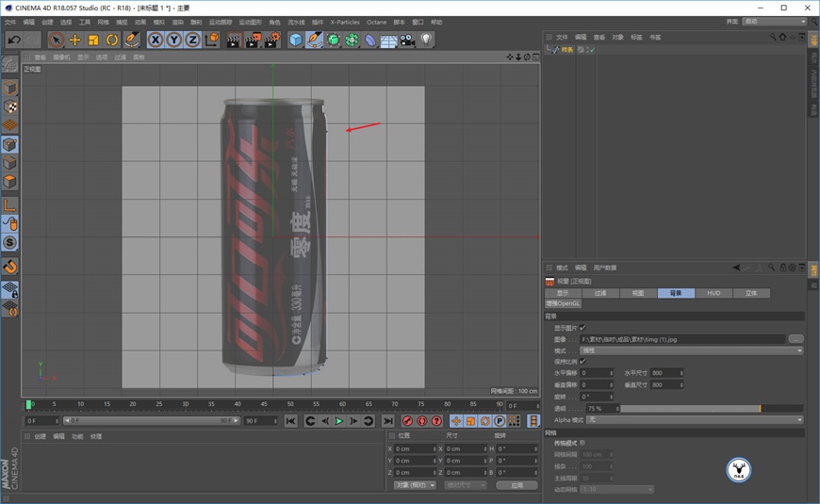Image resolution: width=820 pixels, height=504 pixels.
Task: Activate the Move tool
Action: [x=74, y=40]
